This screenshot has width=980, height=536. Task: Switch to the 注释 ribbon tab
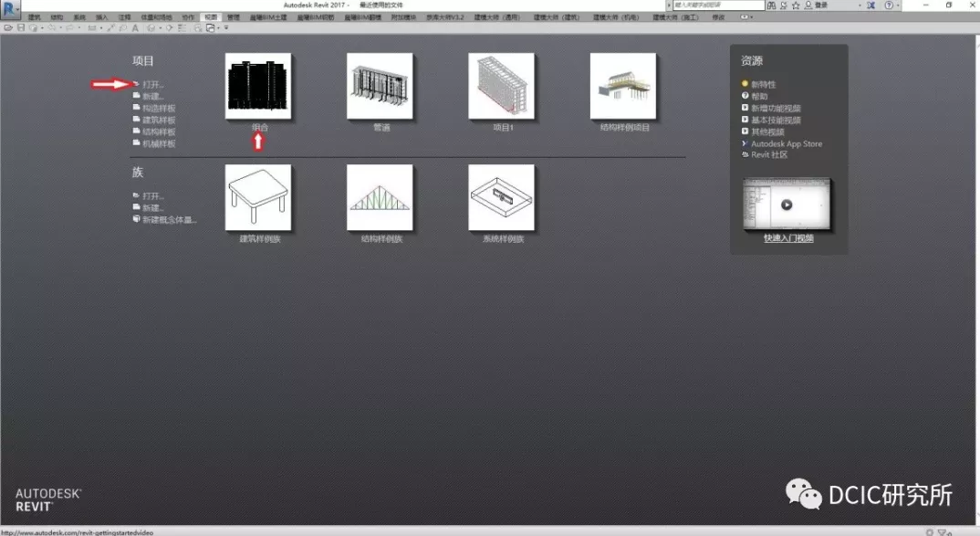[124, 17]
